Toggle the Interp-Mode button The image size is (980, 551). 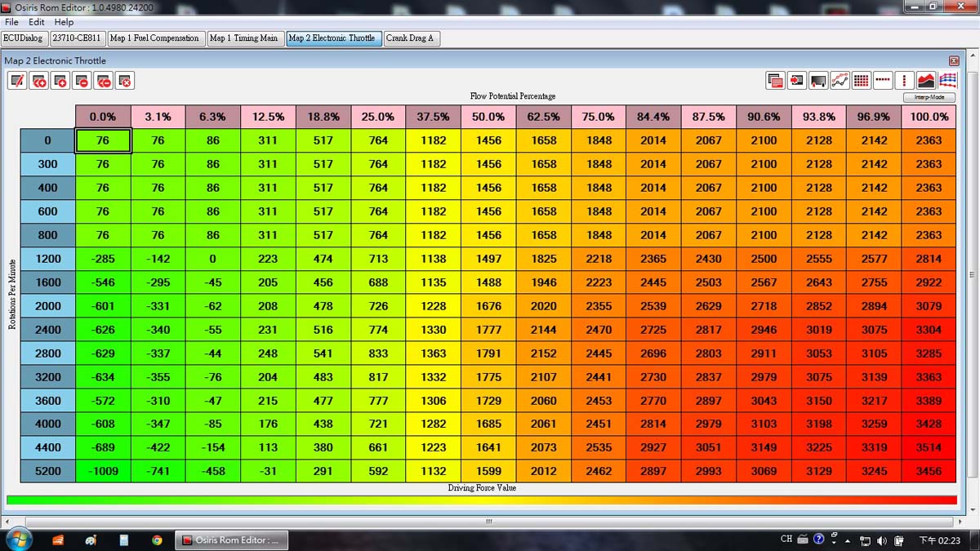[929, 97]
